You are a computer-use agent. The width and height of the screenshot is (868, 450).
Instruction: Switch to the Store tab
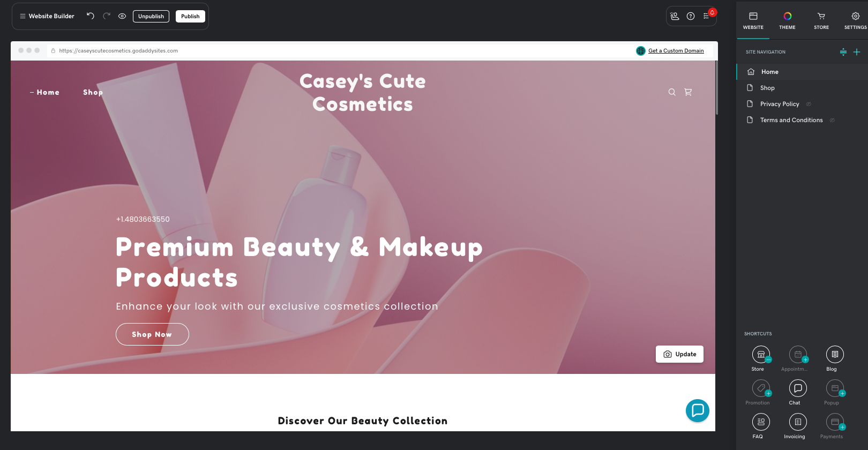pyautogui.click(x=821, y=20)
